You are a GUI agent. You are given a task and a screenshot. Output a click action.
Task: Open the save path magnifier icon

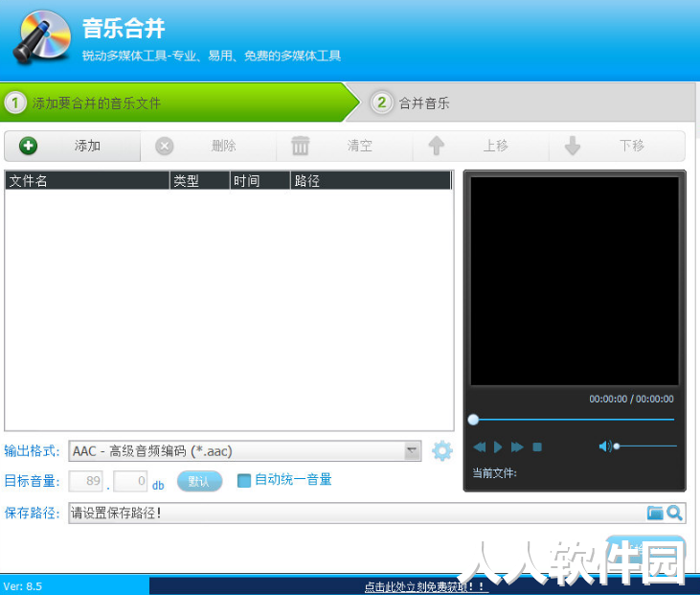(x=674, y=513)
